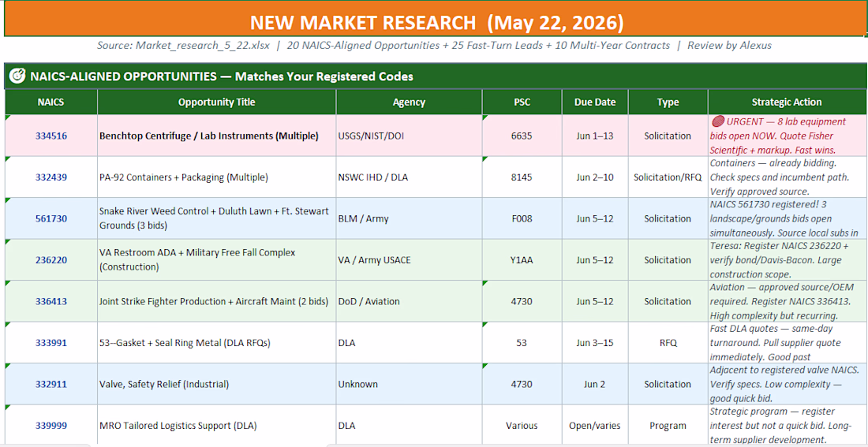Select agency cell NSWC IHD / DLA
Image resolution: width=868 pixels, height=447 pixels.
(409, 177)
